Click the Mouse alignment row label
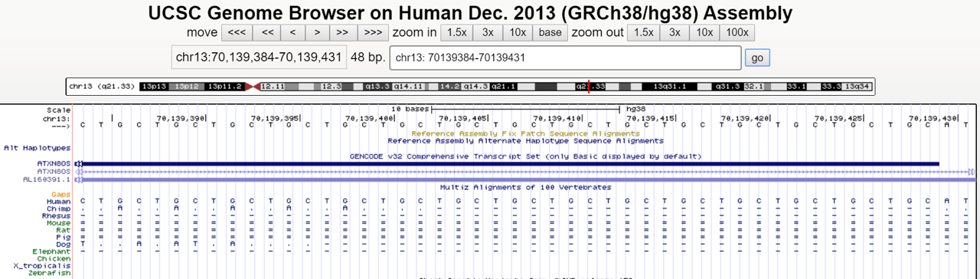The width and height of the screenshot is (980, 279). click(x=58, y=223)
